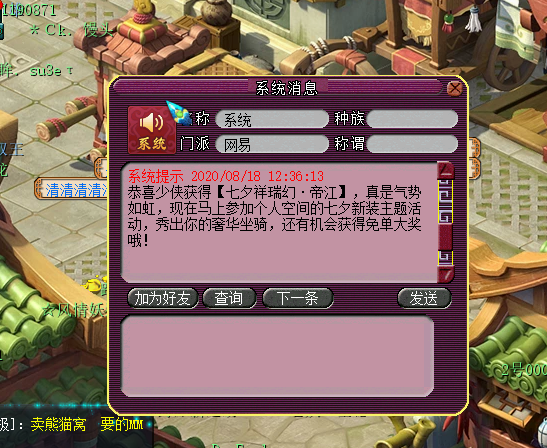Select the 清清清清 player name tag
The image size is (547, 448).
(72, 190)
